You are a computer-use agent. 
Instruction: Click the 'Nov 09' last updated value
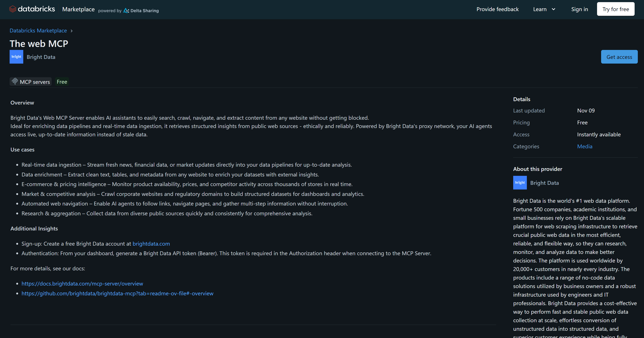[586, 111]
